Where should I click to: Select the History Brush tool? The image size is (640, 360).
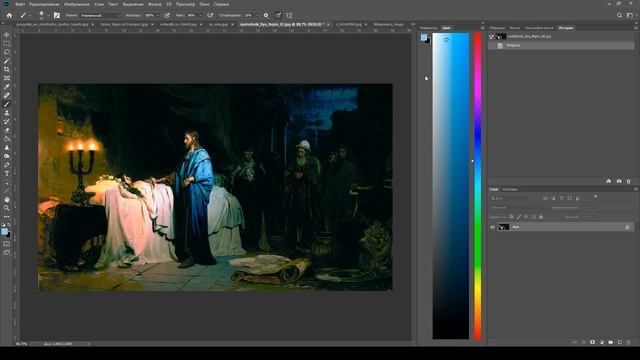coord(7,121)
